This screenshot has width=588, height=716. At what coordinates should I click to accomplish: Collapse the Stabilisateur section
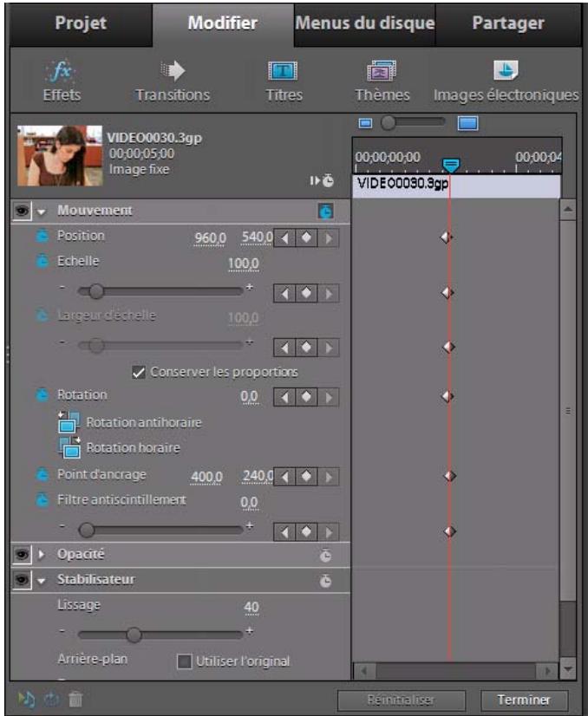click(x=42, y=581)
